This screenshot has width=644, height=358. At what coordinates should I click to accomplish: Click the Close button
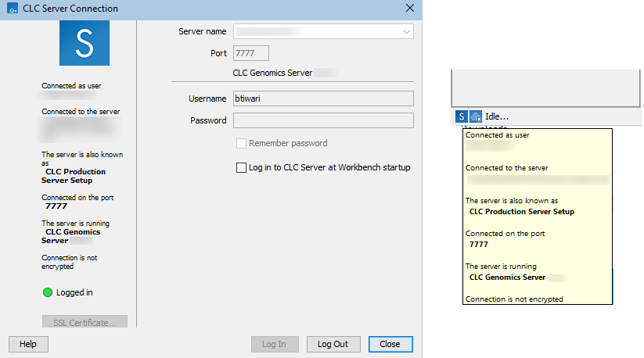(390, 344)
